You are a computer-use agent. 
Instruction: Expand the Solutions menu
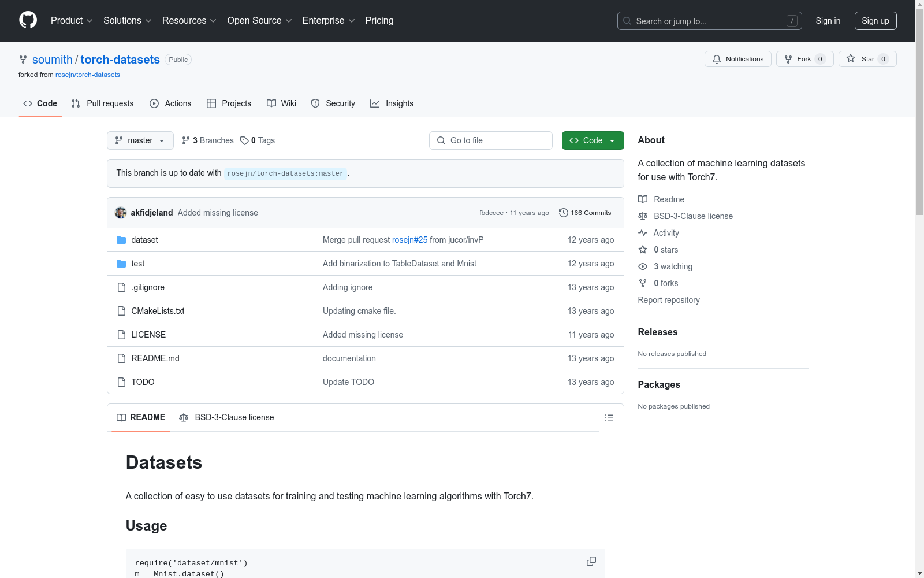click(x=128, y=21)
